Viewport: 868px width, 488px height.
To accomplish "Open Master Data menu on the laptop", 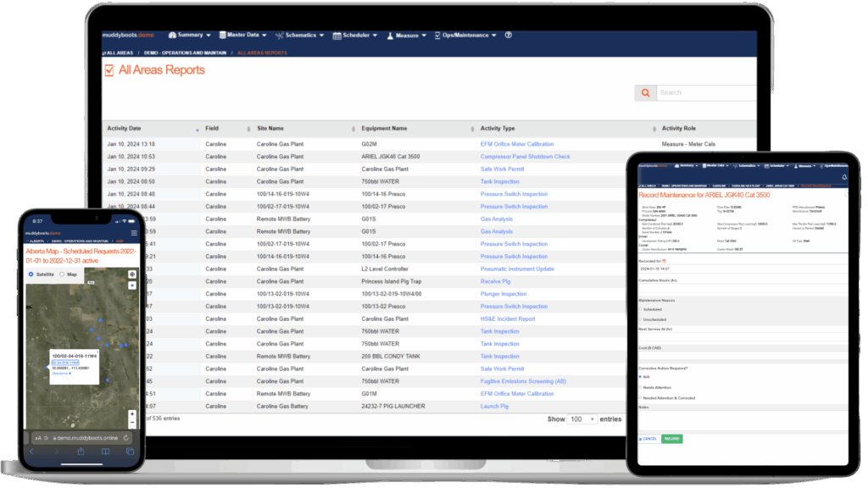I will click(243, 35).
